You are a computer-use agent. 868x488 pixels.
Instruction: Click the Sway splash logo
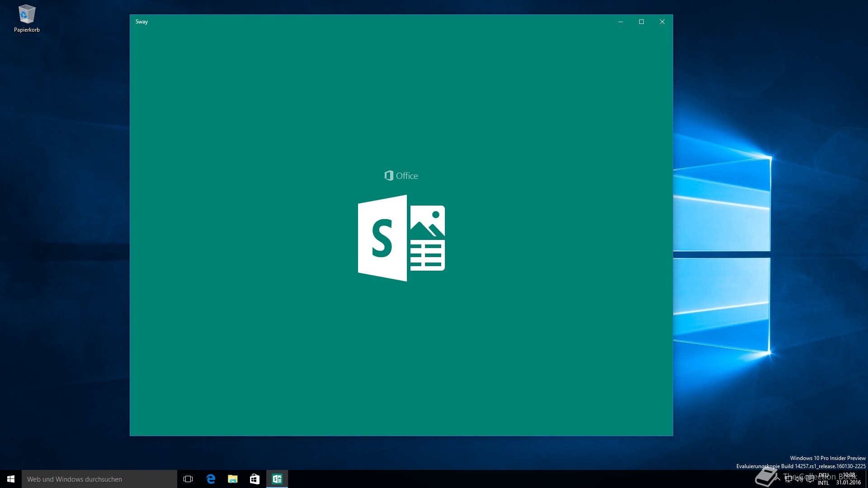[x=401, y=238]
